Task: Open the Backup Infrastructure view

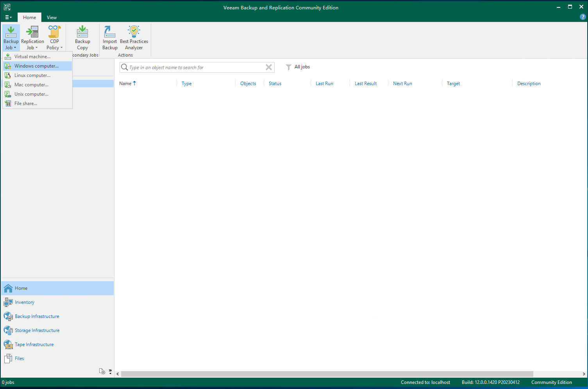Action: pos(57,316)
